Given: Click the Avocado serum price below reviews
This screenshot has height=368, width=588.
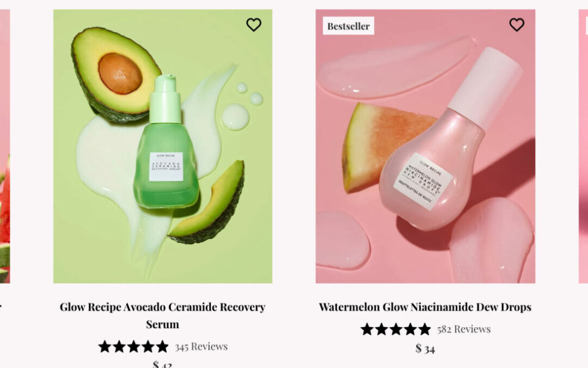Looking at the screenshot, I should point(162,364).
